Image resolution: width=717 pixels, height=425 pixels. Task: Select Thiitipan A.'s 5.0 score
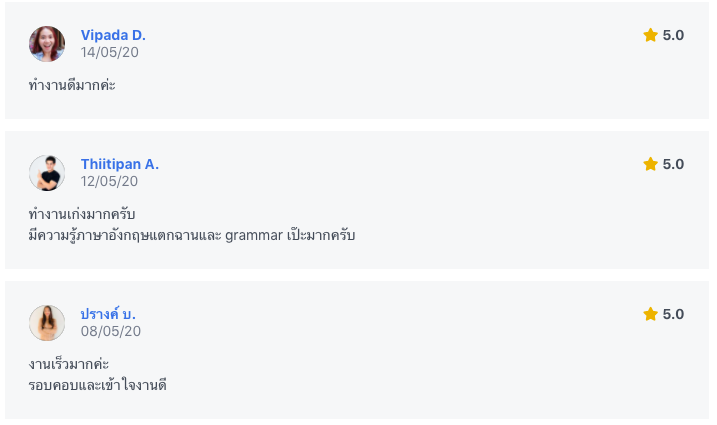(x=673, y=164)
